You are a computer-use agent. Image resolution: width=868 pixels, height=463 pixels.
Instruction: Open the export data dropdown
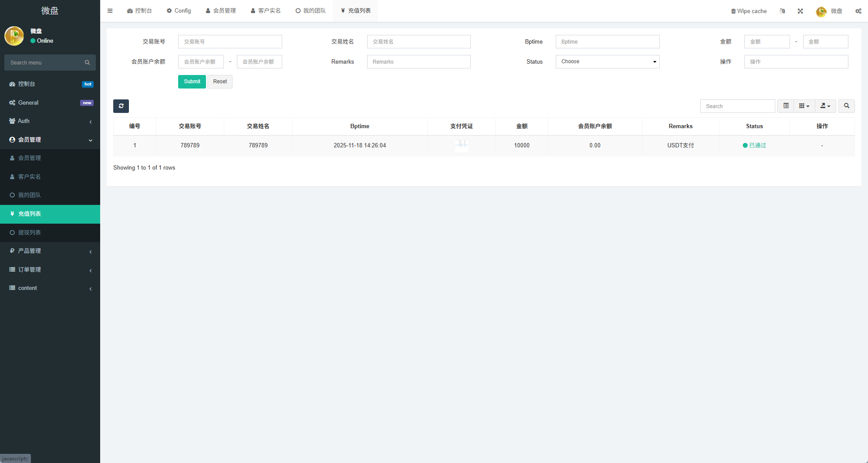point(825,106)
